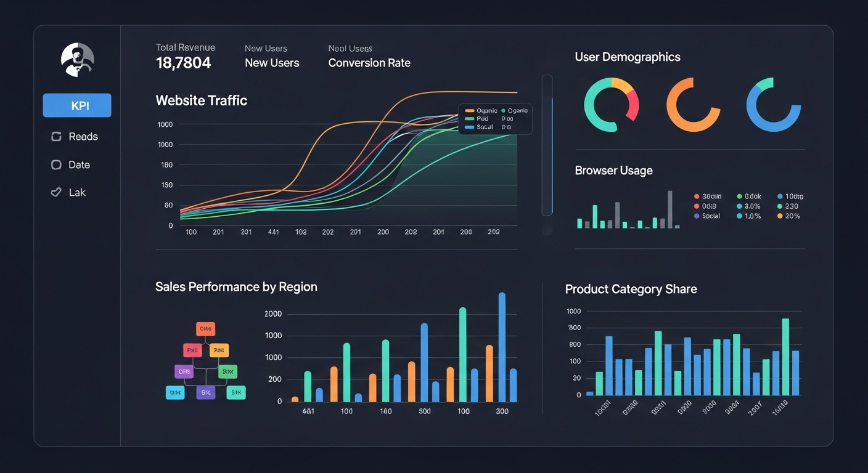
Task: Toggle the orange 20% browser legend item
Action: (788, 216)
